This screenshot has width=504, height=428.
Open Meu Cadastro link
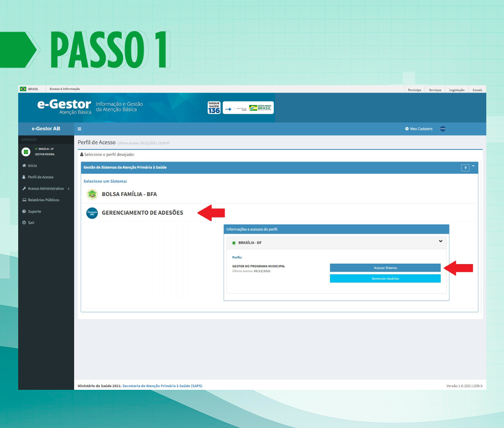point(421,129)
